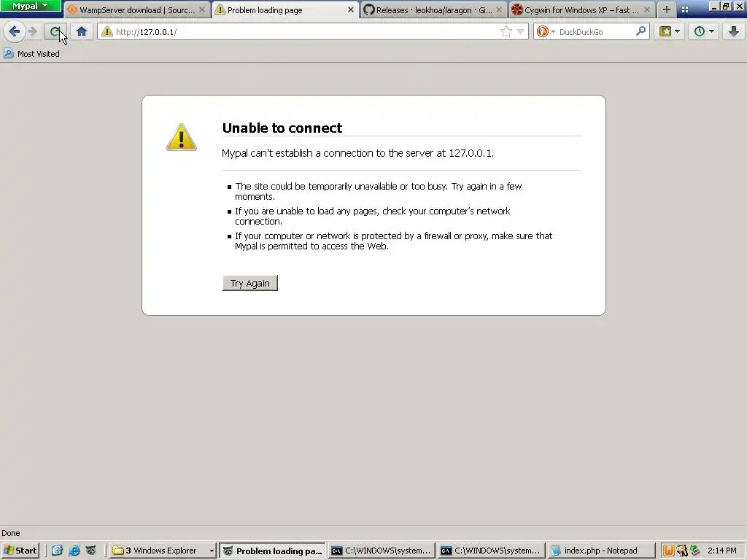Open the Bookmarks menu toolbar button
This screenshot has height=560, width=747.
click(670, 32)
